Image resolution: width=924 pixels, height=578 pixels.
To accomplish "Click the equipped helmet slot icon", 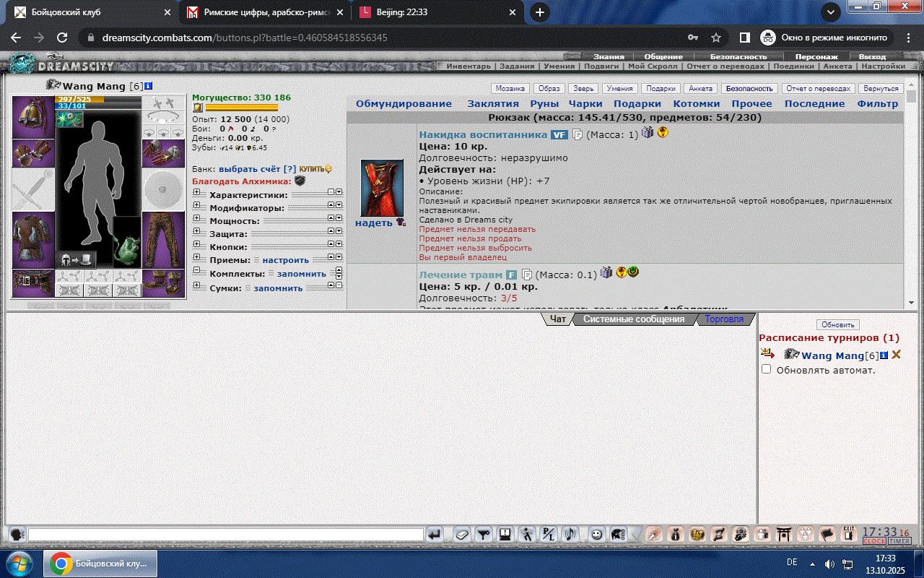I will pos(33,116).
